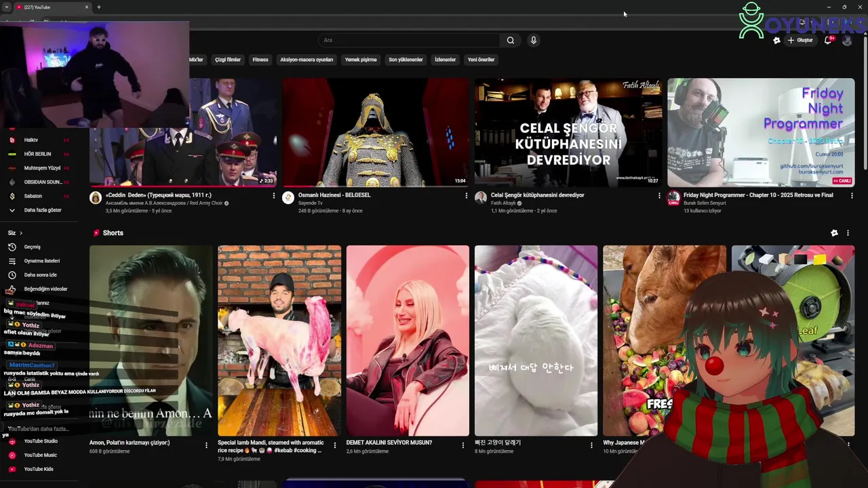Click Sabaton subscription channel icon
Screen dimensions: 868x488
12,196
